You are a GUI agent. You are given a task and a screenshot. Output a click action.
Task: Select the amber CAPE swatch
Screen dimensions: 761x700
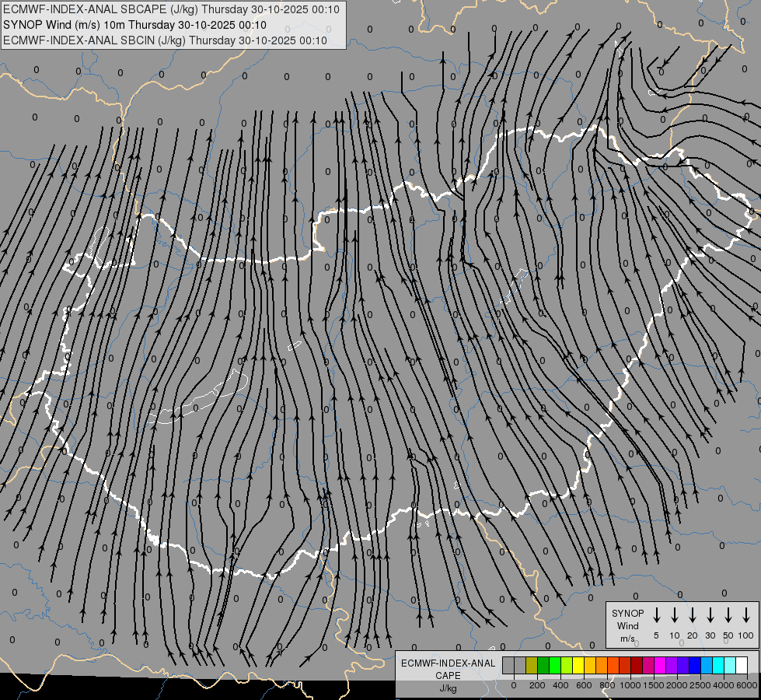(590, 665)
